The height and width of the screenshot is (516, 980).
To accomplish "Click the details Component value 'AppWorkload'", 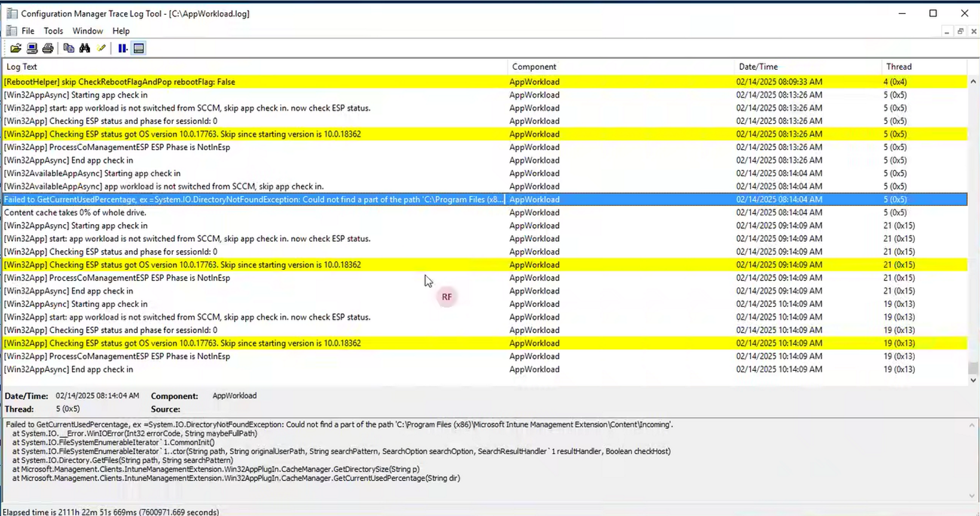I will tap(234, 396).
